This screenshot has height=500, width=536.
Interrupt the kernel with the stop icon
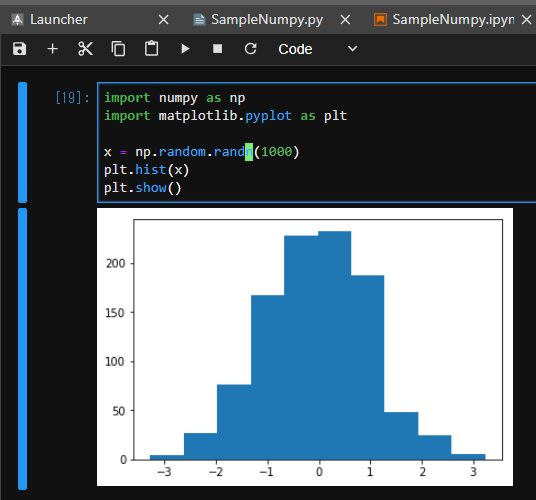click(x=217, y=49)
